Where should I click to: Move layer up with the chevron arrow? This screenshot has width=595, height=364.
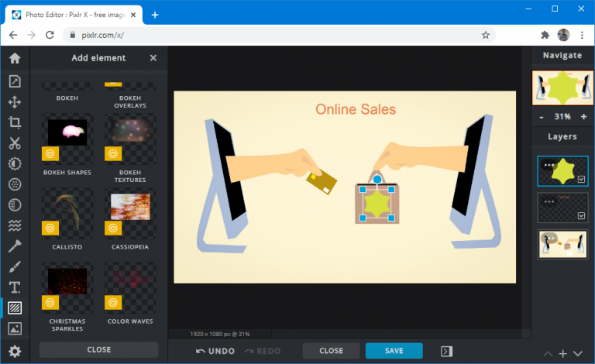[548, 353]
